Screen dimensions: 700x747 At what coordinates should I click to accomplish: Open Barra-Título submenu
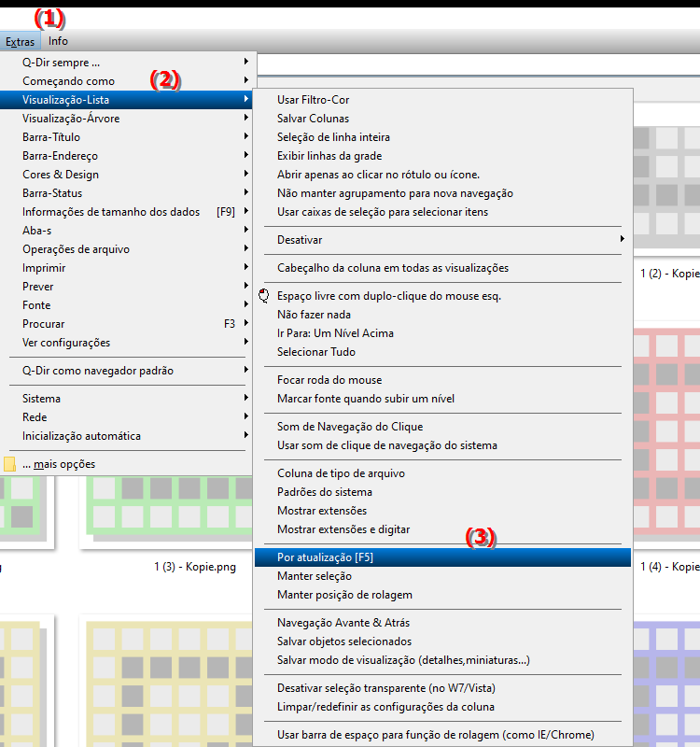click(x=126, y=137)
